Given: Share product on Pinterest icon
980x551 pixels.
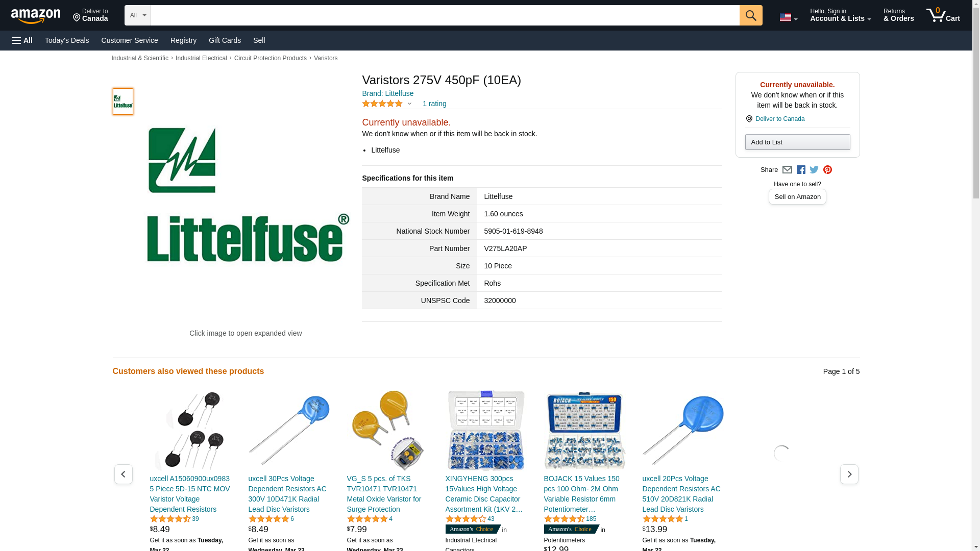Looking at the screenshot, I should (x=827, y=170).
